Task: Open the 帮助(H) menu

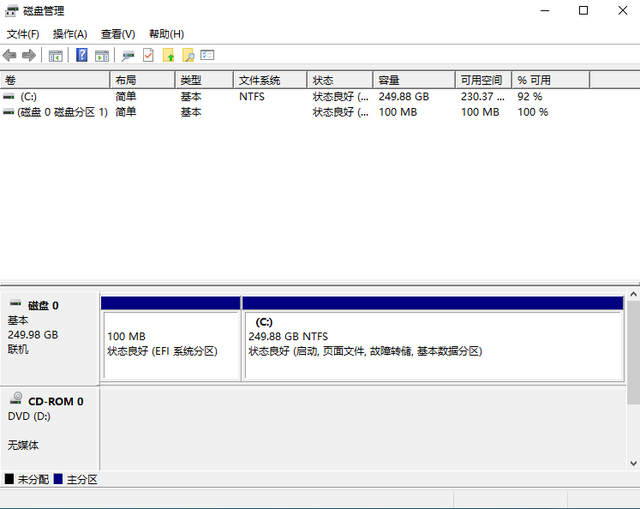Action: tap(167, 34)
